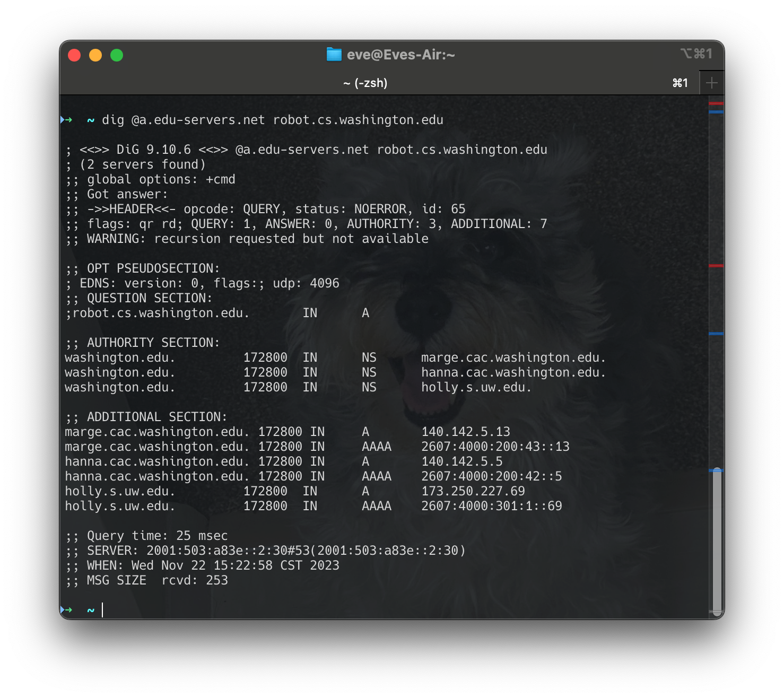Viewport: 784px width, 698px height.
Task: Click the IP address 140.142.5.13
Action: click(x=466, y=432)
